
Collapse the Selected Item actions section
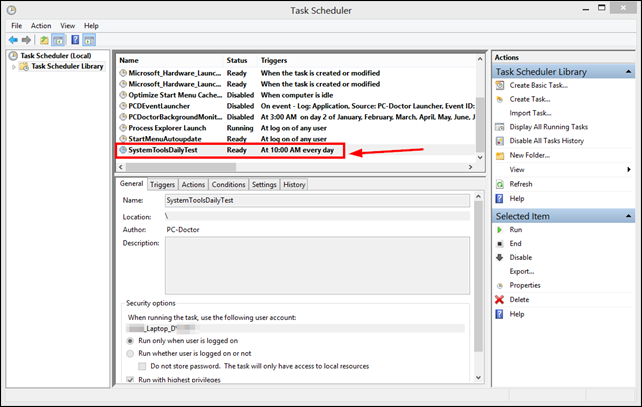click(x=628, y=216)
